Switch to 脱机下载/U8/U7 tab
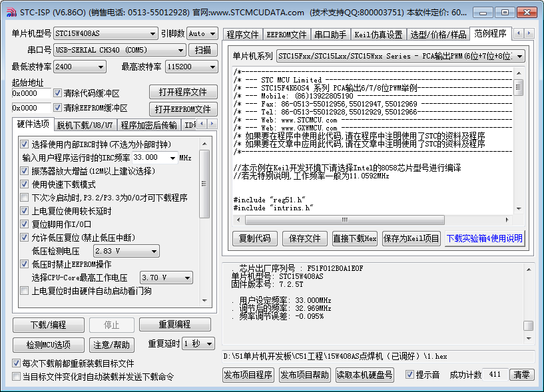Screen dimensions: 544x392 (x=85, y=125)
